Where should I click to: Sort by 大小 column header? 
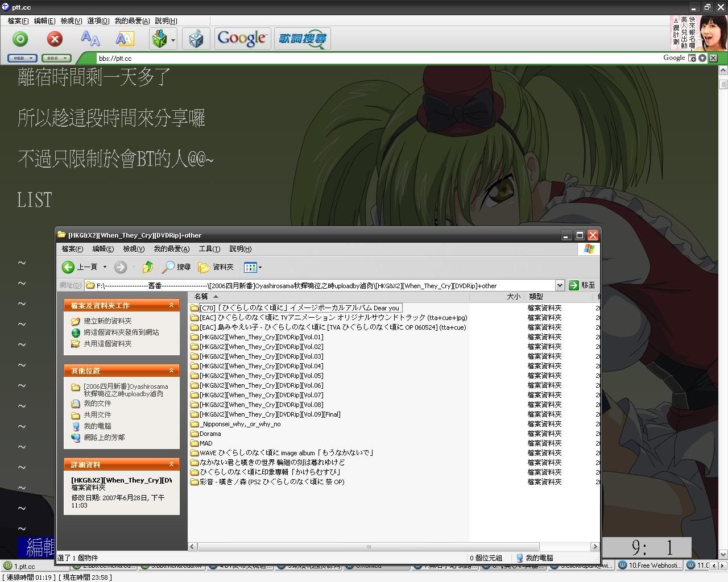496,297
